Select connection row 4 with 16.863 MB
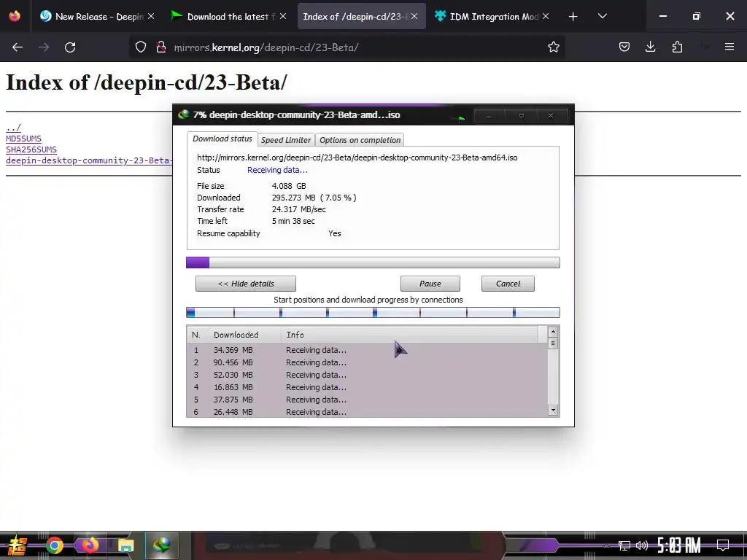The image size is (747, 560). click(x=367, y=387)
